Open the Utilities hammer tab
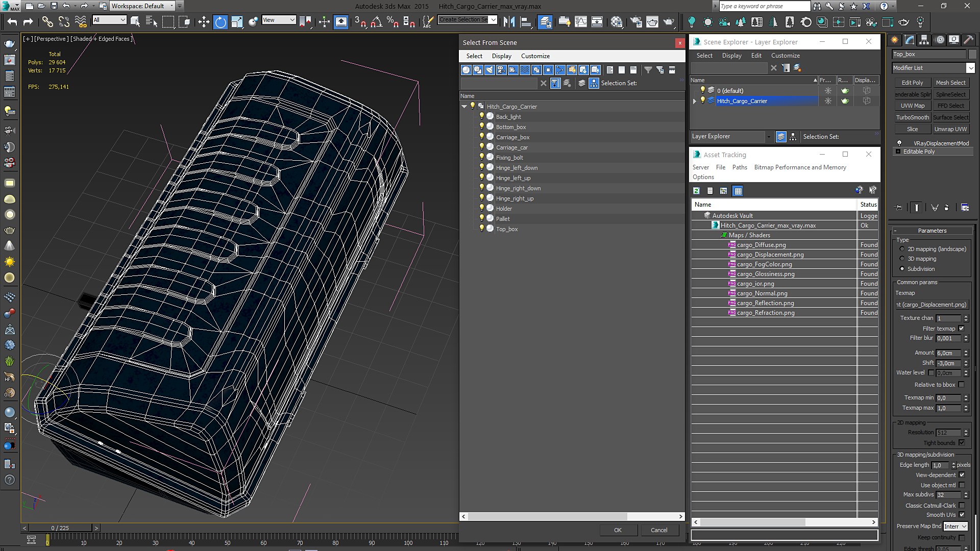980x551 pixels. pyautogui.click(x=968, y=40)
